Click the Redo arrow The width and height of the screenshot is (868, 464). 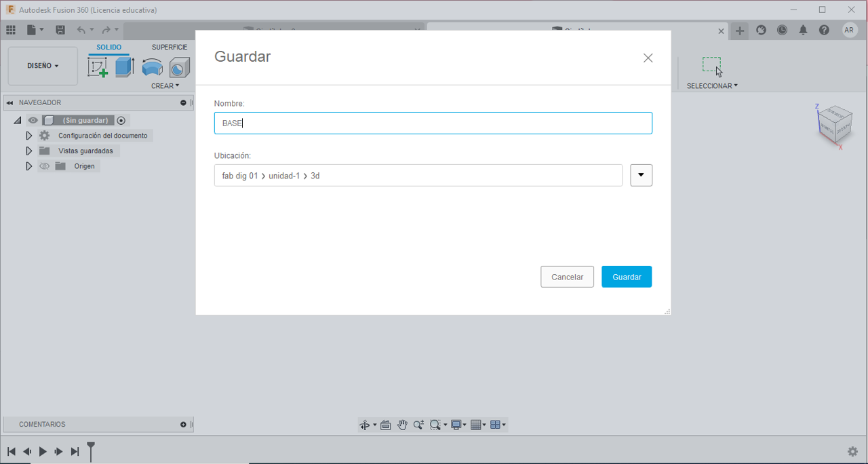(x=106, y=30)
